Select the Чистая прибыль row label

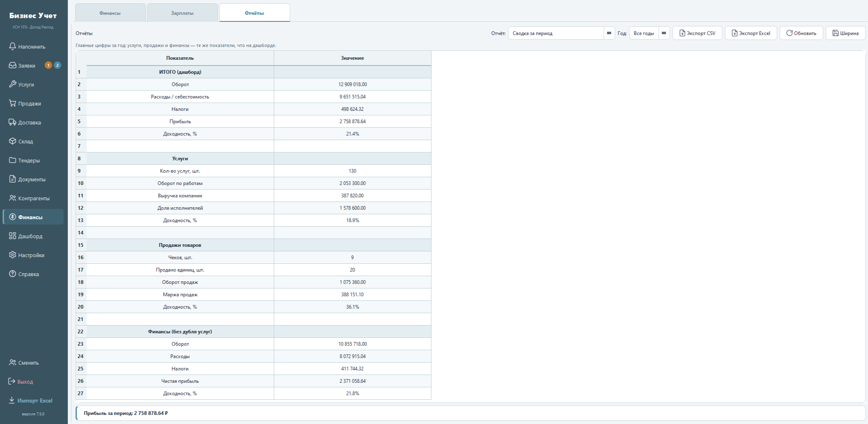(x=180, y=381)
